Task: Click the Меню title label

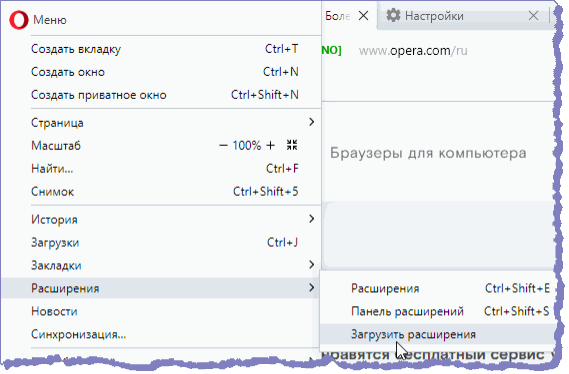Action: pyautogui.click(x=50, y=20)
